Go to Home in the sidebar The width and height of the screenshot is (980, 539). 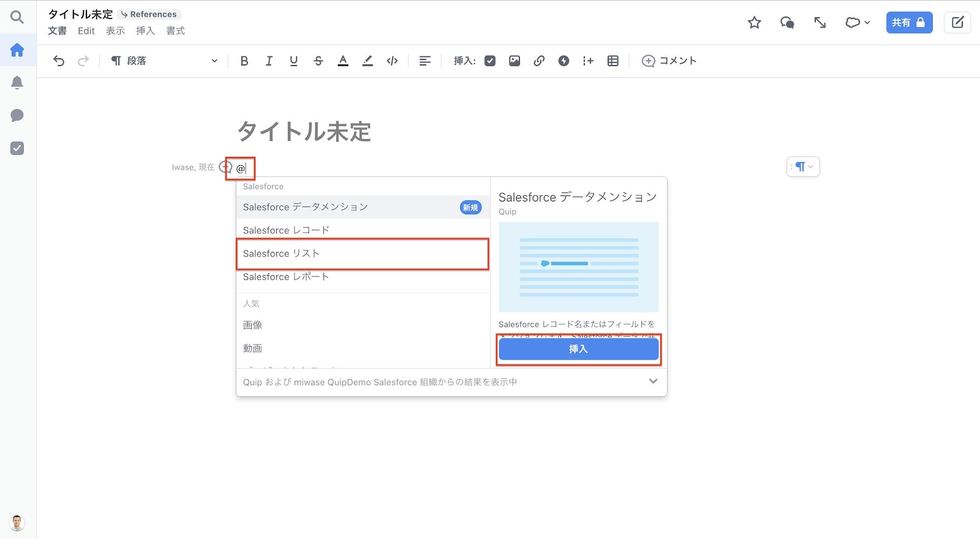pyautogui.click(x=17, y=50)
